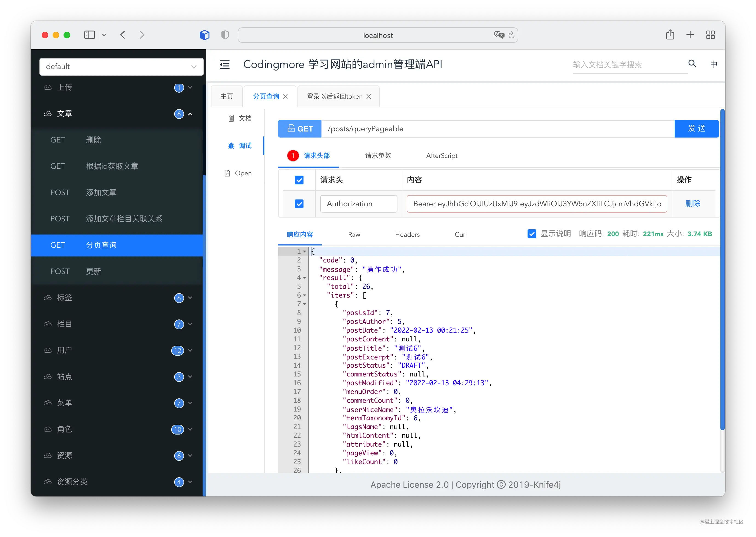The width and height of the screenshot is (756, 537).
Task: Open the Open document section
Action: tap(238, 173)
